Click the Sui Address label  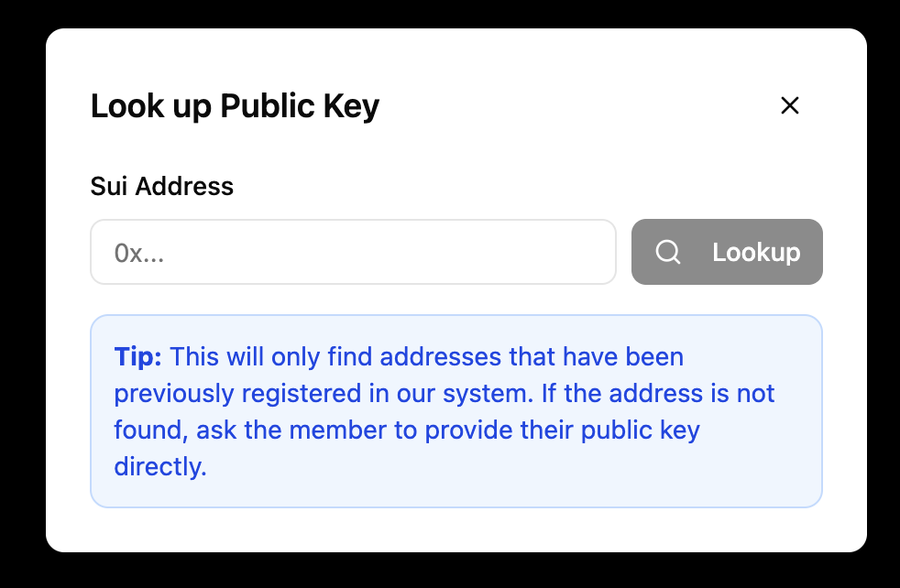click(x=161, y=186)
